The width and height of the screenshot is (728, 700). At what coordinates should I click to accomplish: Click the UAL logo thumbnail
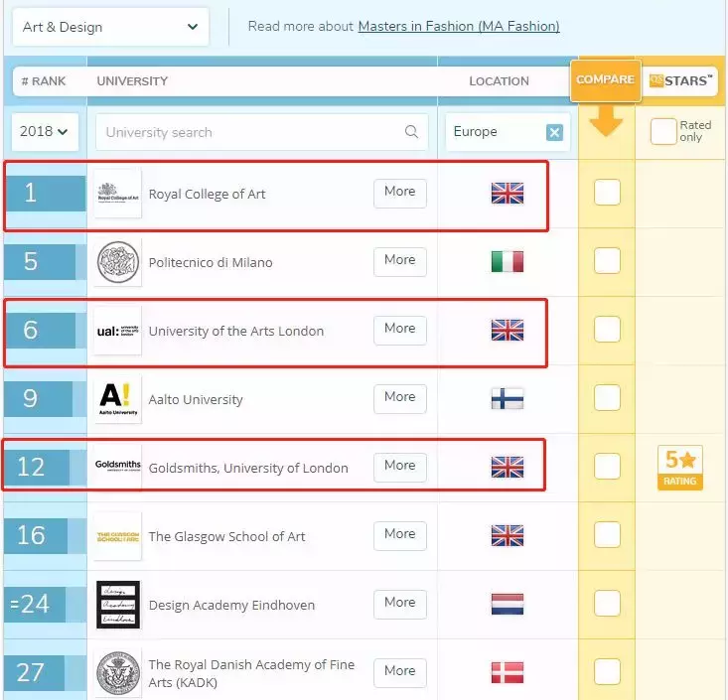tap(118, 331)
